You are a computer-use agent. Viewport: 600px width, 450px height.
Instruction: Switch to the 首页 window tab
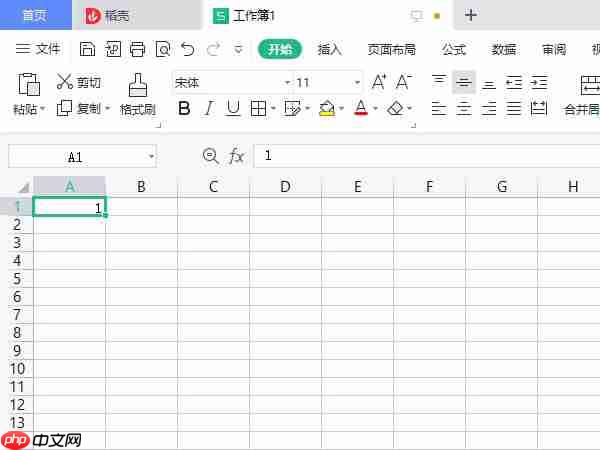point(36,15)
